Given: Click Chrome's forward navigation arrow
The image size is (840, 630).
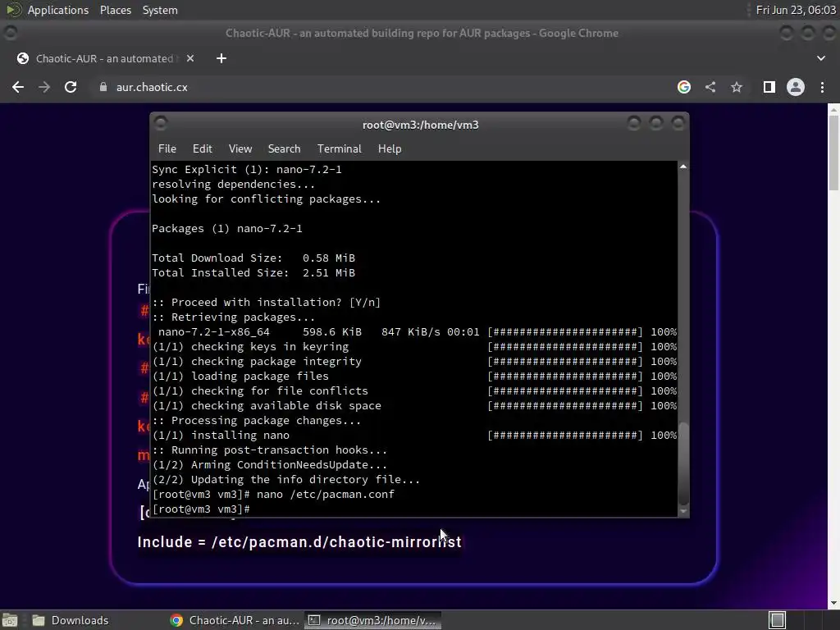Looking at the screenshot, I should (44, 87).
